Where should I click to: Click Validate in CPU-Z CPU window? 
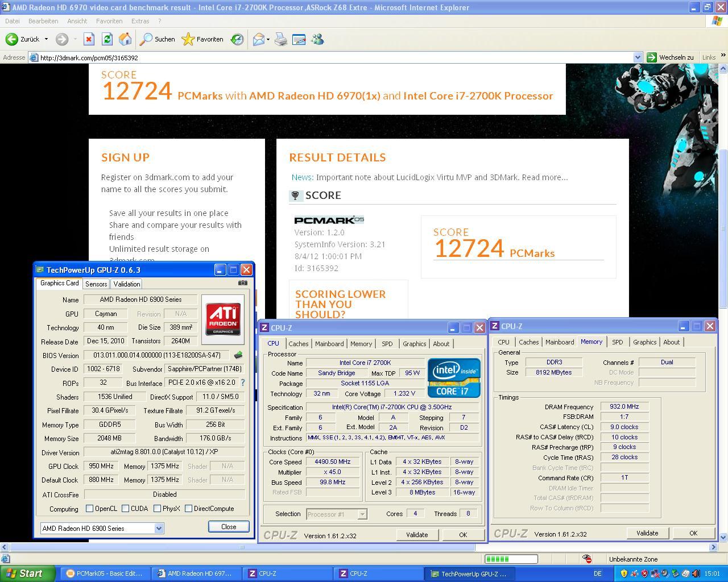(x=417, y=534)
